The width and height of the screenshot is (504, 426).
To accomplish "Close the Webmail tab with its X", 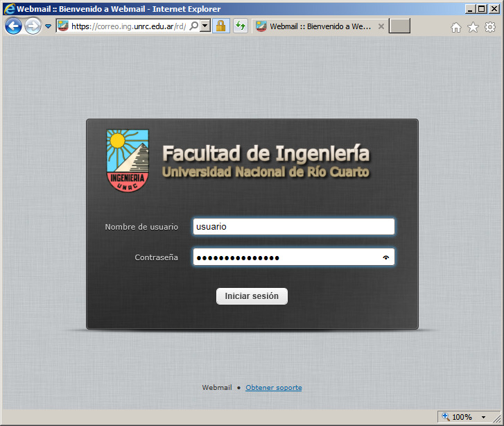I will [381, 26].
